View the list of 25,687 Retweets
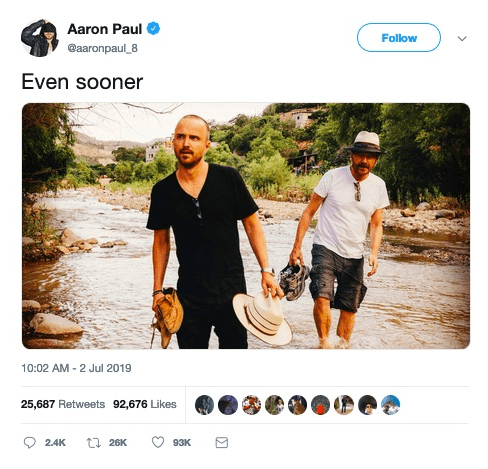Viewport: 488px width, 469px height. [63, 404]
